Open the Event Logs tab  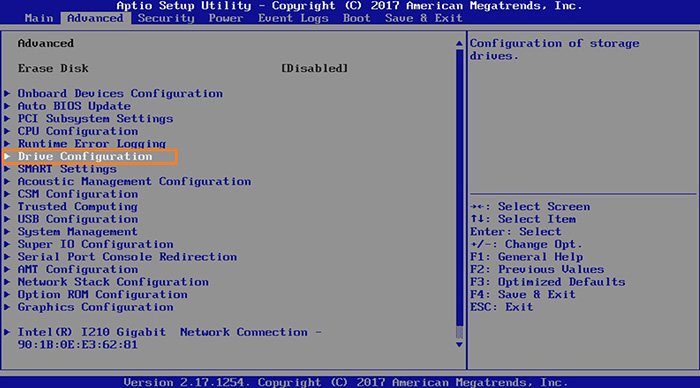(293, 18)
